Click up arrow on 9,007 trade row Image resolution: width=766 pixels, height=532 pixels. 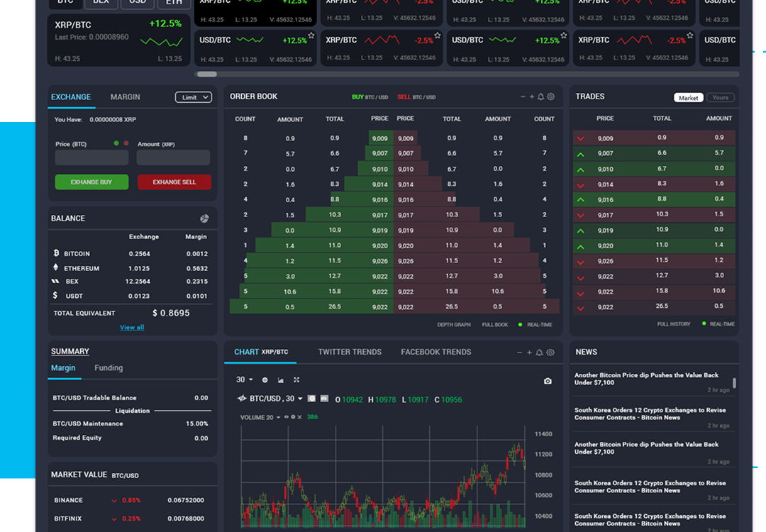tap(580, 154)
